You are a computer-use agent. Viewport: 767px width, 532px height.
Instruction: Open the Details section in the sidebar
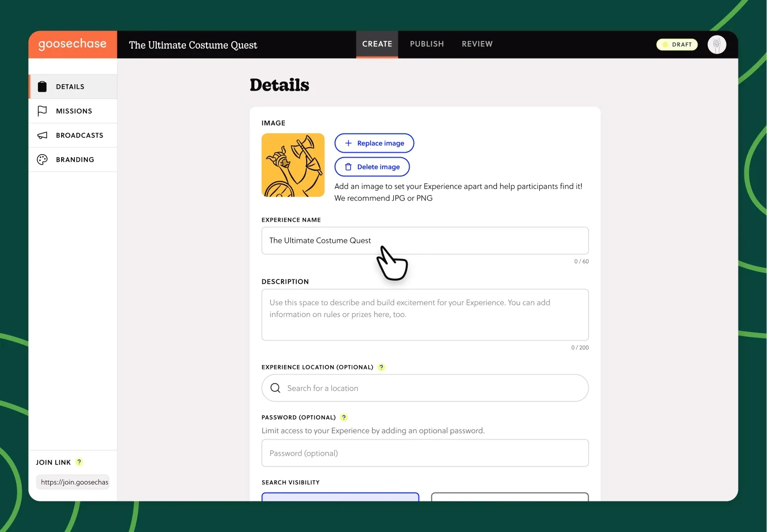click(x=73, y=87)
